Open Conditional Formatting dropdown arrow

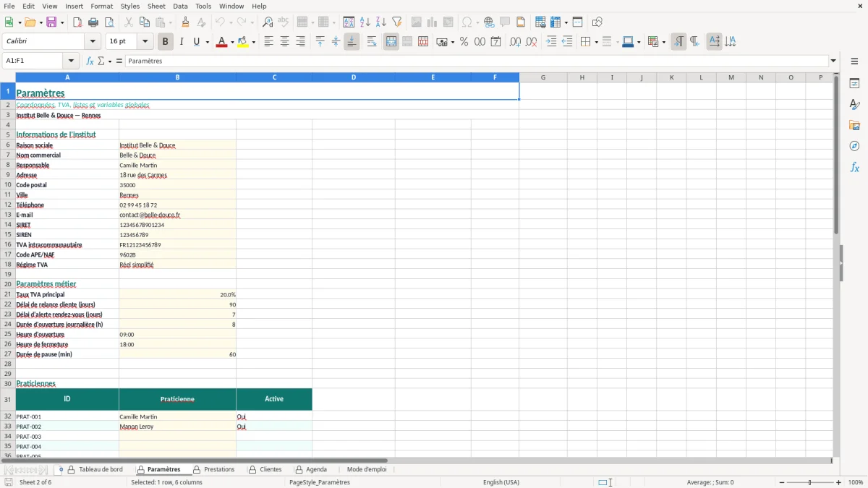(663, 42)
